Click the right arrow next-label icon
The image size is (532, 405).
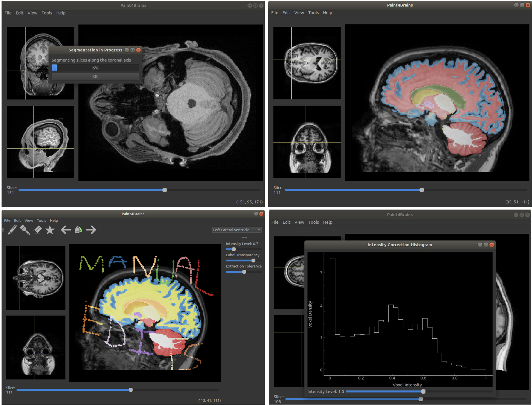(91, 230)
